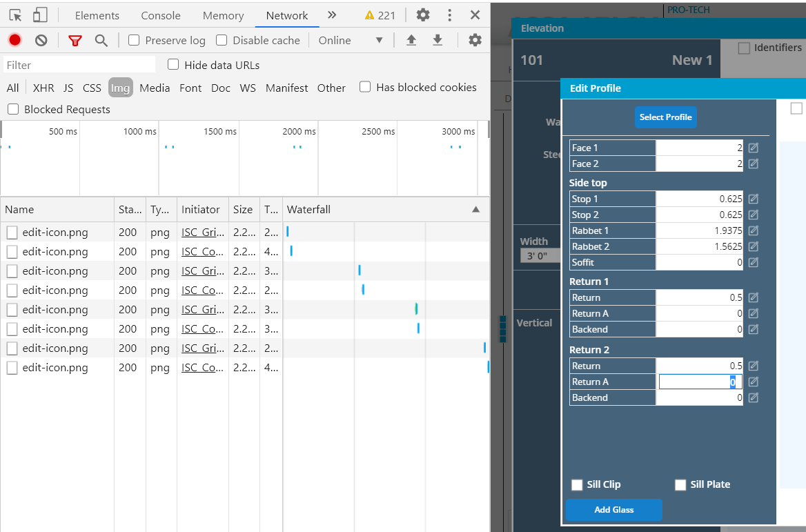
Task: Check the Sill Clip option
Action: point(578,484)
